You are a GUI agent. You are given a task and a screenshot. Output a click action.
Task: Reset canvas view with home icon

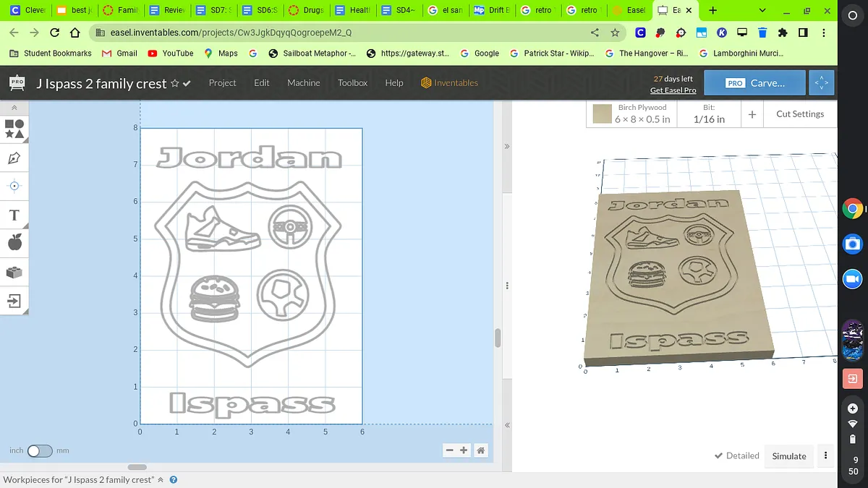480,450
